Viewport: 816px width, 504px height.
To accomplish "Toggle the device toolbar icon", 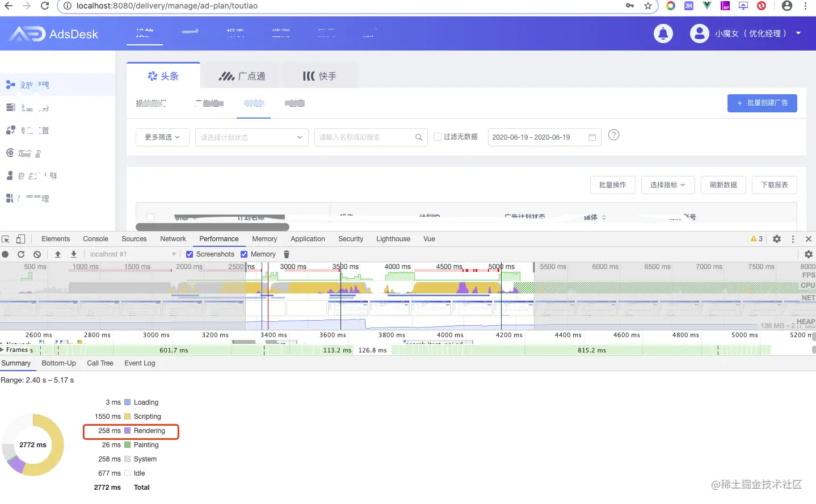I will tap(20, 239).
